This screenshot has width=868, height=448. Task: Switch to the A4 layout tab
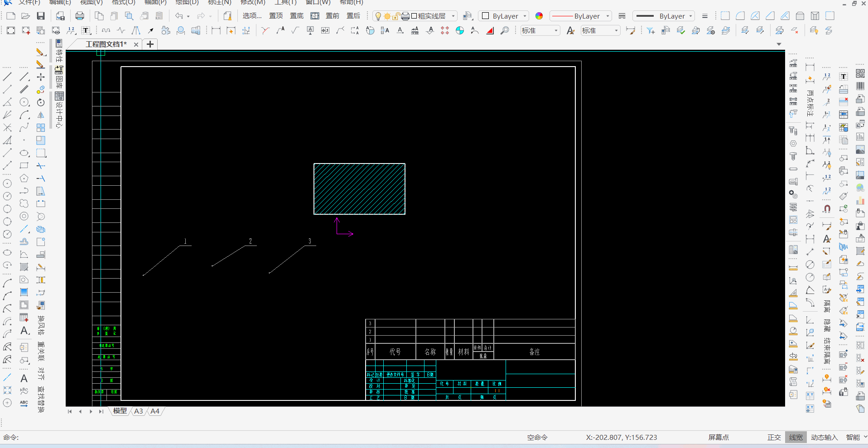click(x=155, y=411)
